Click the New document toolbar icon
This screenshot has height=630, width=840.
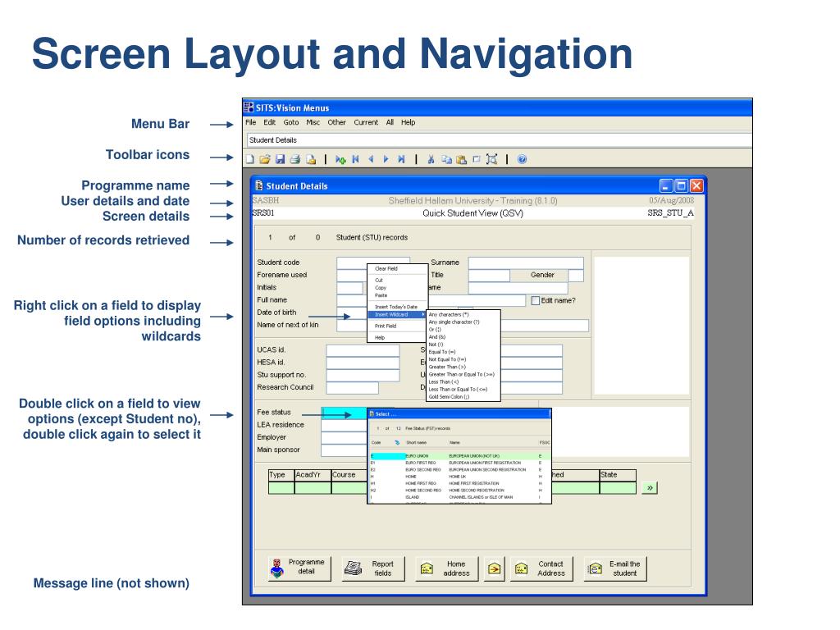pyautogui.click(x=250, y=160)
